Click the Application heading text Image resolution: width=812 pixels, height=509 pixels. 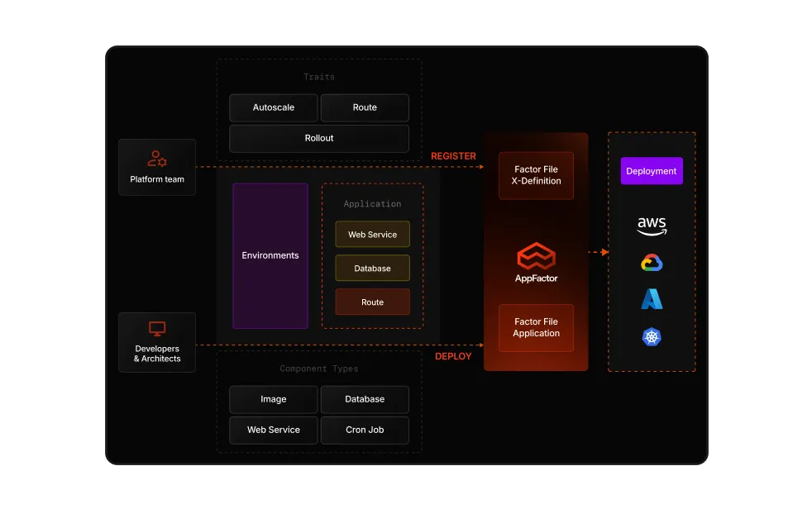(372, 204)
